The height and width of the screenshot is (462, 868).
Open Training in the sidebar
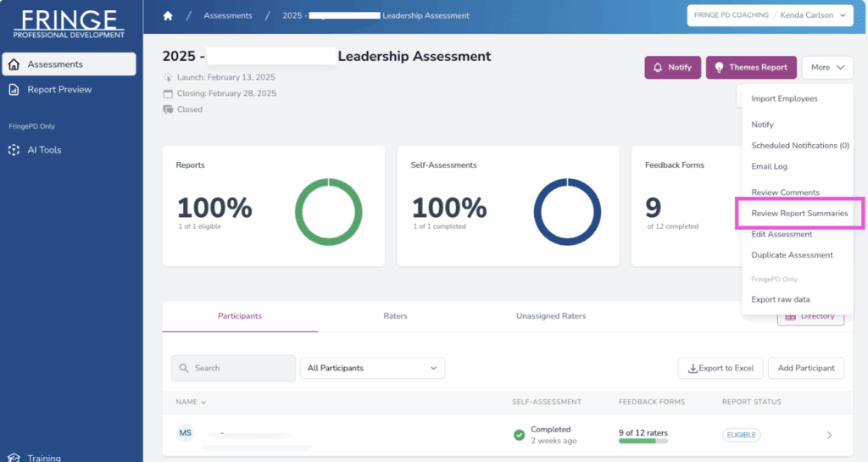coord(44,458)
